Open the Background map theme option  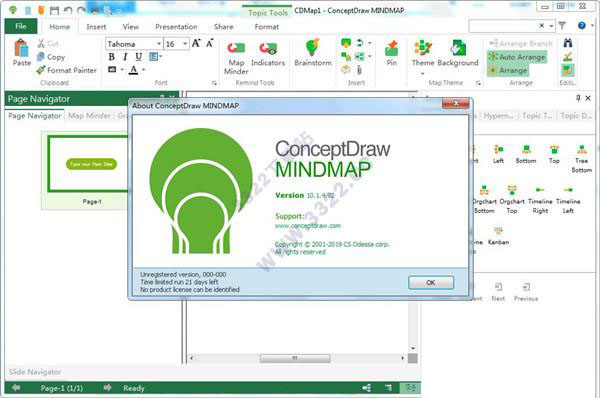click(x=458, y=53)
